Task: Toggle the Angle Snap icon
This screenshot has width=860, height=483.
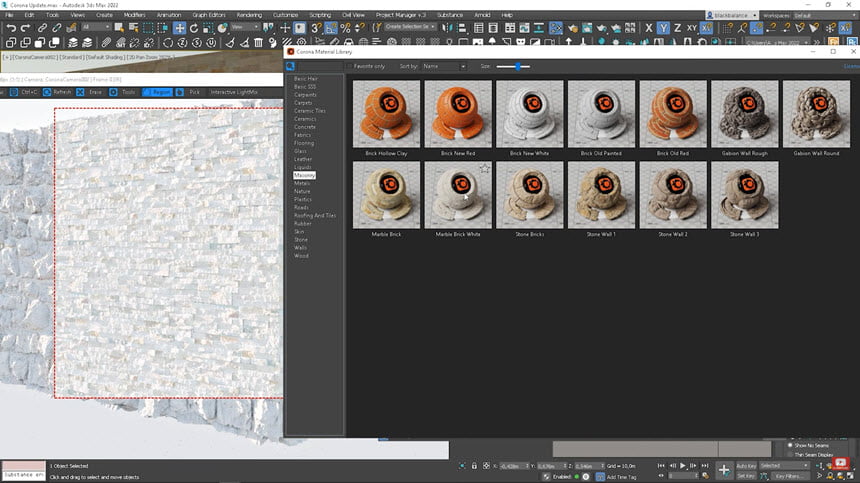Action: (331, 28)
